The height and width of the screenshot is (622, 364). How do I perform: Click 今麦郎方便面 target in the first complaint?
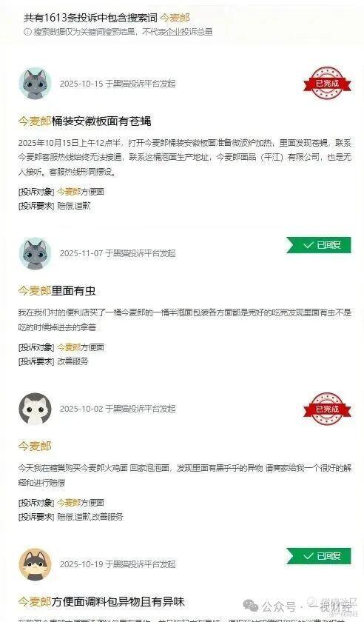click(81, 192)
